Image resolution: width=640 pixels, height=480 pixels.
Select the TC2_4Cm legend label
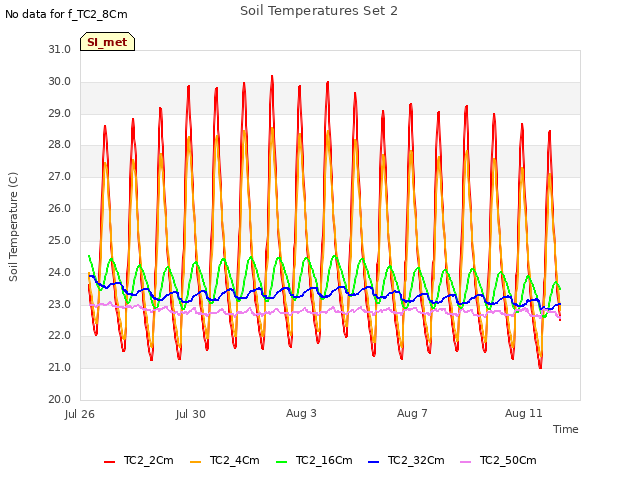pyautogui.click(x=235, y=460)
